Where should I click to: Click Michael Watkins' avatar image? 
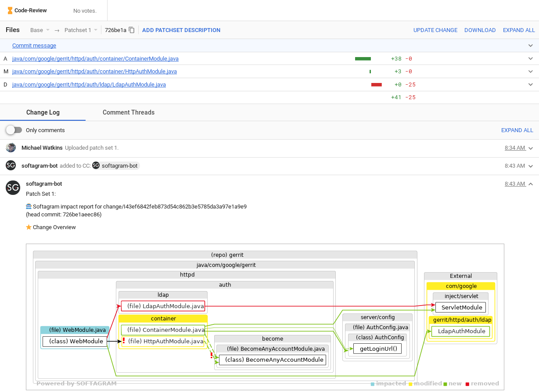click(11, 148)
